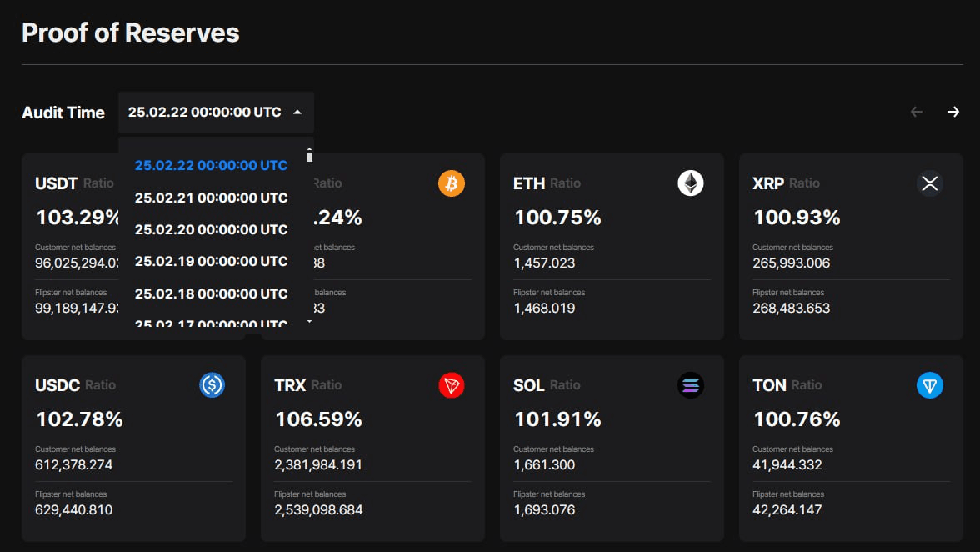Click USDC ratio 102.78% value
This screenshot has height=552, width=980.
click(x=79, y=419)
